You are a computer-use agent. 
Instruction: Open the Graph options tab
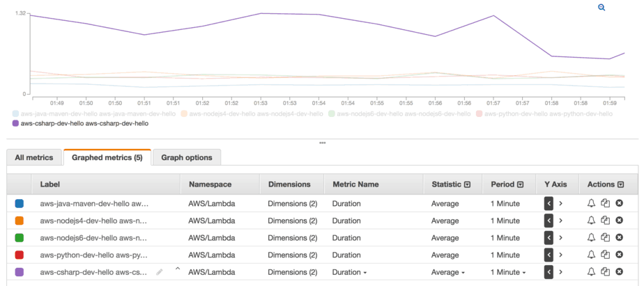187,157
